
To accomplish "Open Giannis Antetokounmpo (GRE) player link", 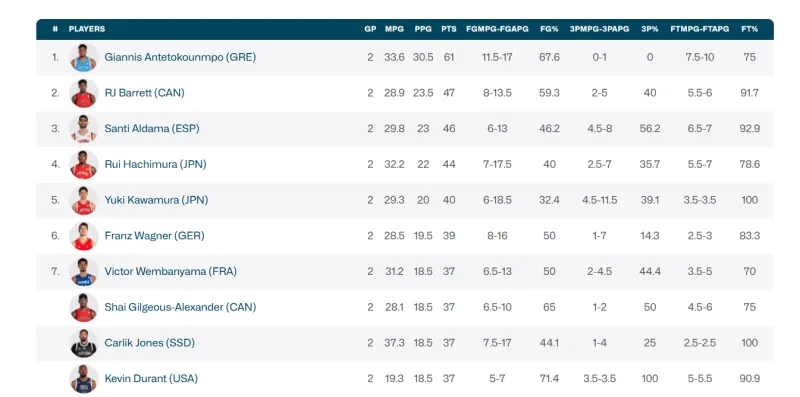I will point(180,57).
